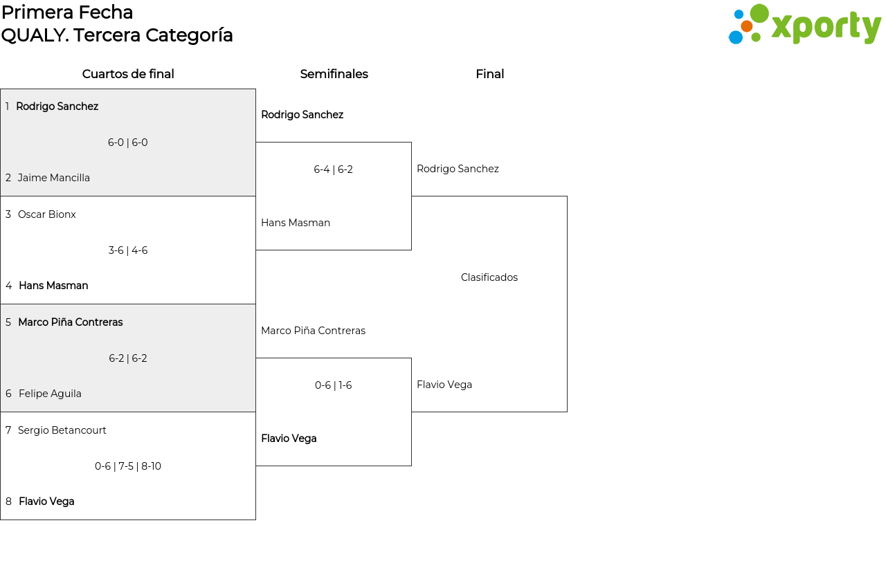Click the 3-6 | 4-6 match score
The width and height of the screenshot is (886, 588).
pyautogui.click(x=128, y=250)
